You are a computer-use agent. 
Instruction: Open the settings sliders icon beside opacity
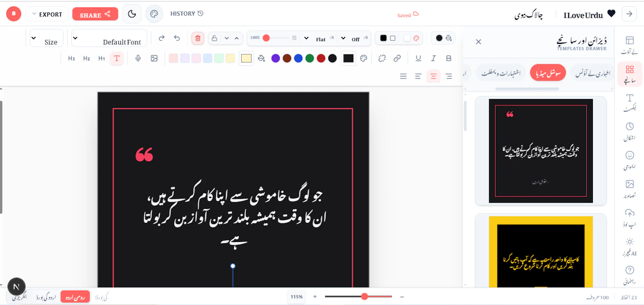point(294,38)
